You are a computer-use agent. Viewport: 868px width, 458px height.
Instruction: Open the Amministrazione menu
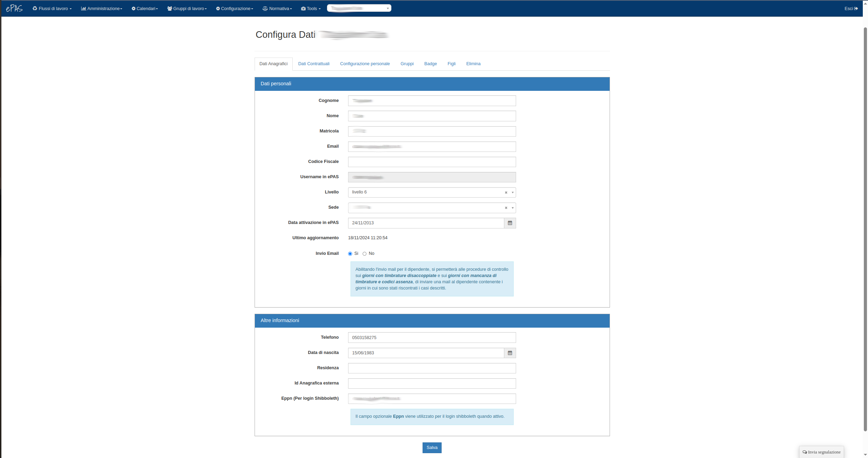coord(101,9)
